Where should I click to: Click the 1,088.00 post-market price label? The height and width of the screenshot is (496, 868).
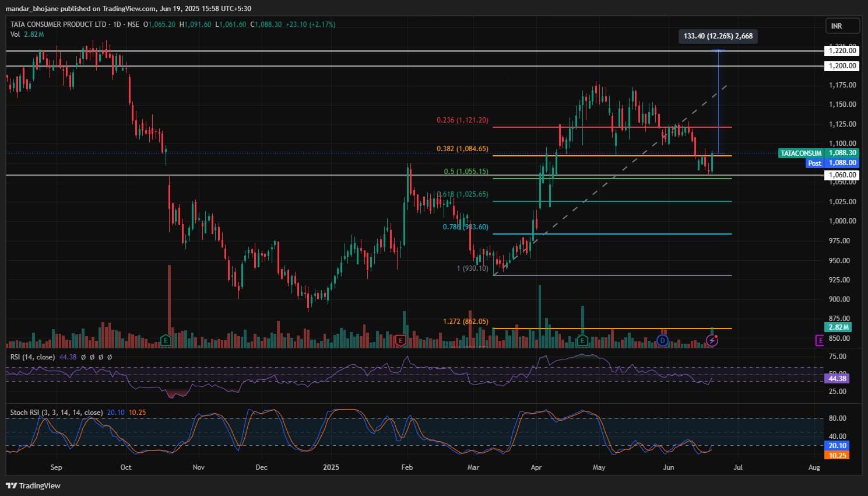pyautogui.click(x=842, y=163)
